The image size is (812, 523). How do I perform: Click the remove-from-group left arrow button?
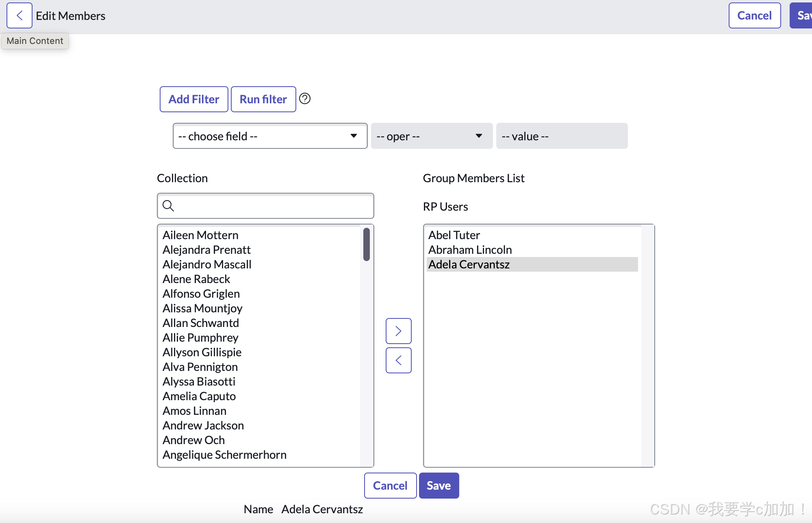pos(398,360)
